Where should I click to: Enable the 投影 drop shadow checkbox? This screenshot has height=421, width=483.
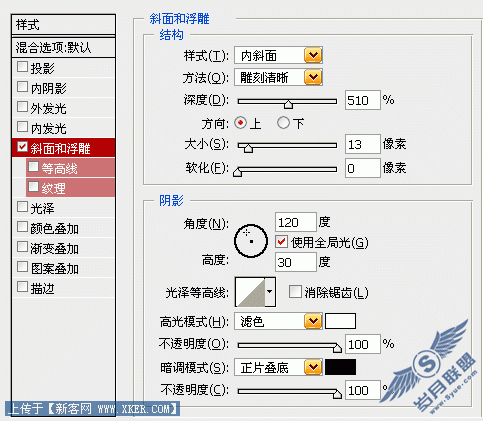(22, 67)
